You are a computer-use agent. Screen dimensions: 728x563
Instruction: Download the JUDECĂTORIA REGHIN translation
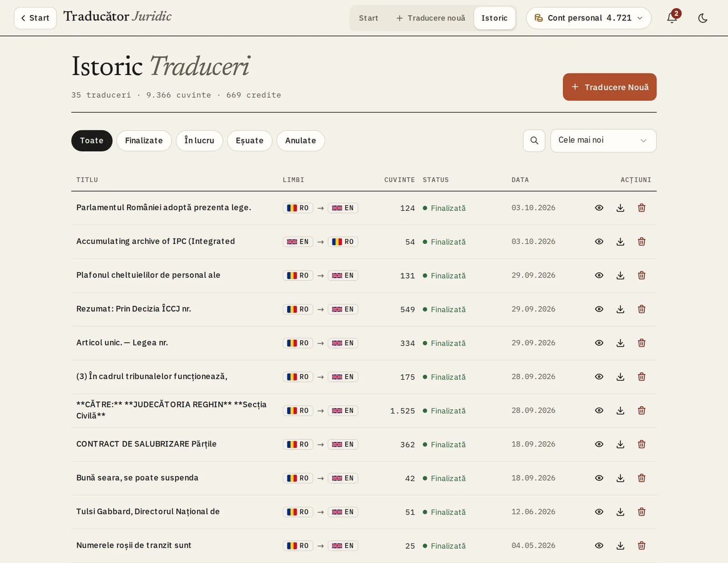coord(620,411)
